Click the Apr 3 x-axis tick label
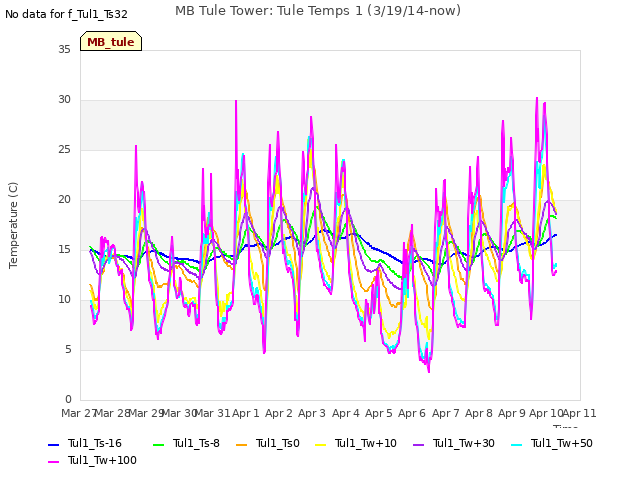This screenshot has height=480, width=640. coord(312,413)
